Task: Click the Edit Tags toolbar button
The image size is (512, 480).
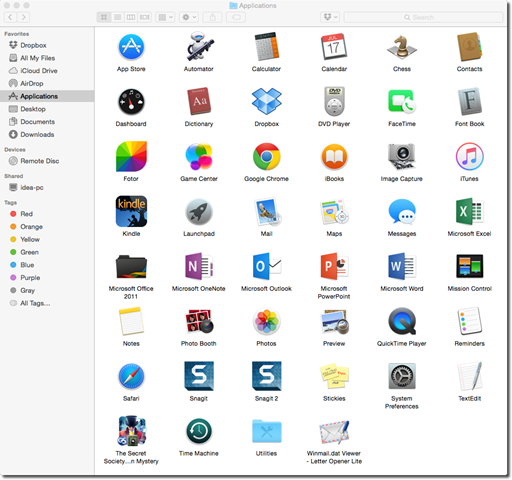Action: coord(236,17)
